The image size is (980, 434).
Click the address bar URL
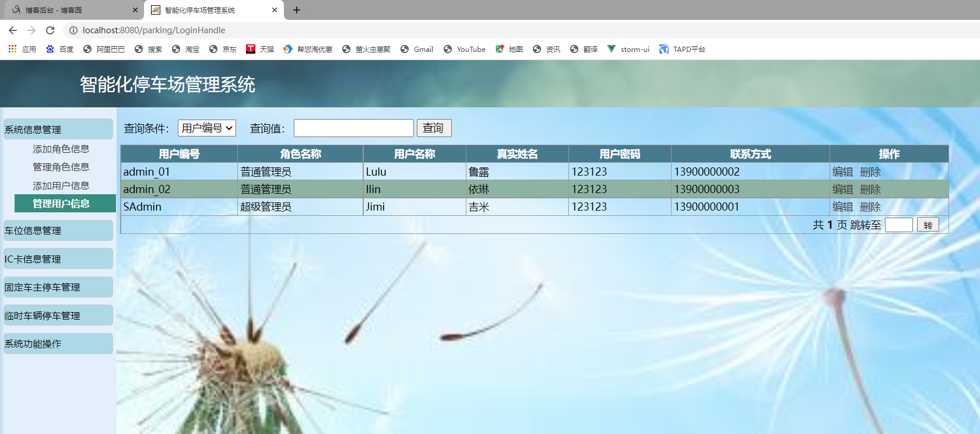tap(154, 30)
